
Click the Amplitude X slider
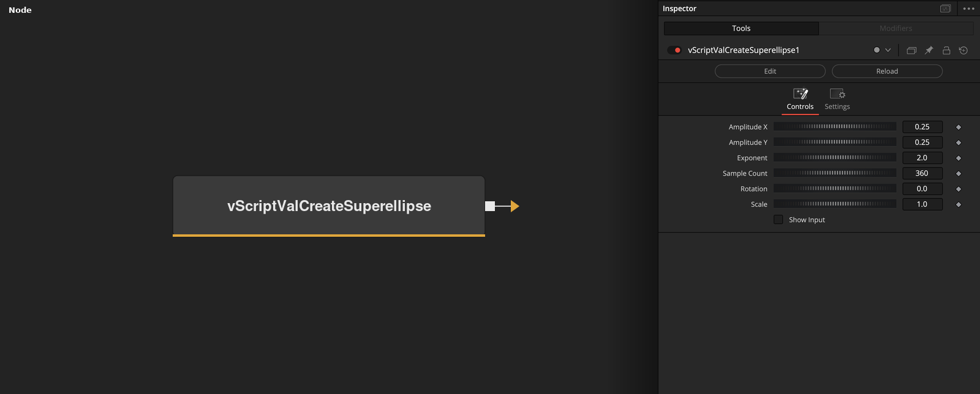click(x=835, y=127)
